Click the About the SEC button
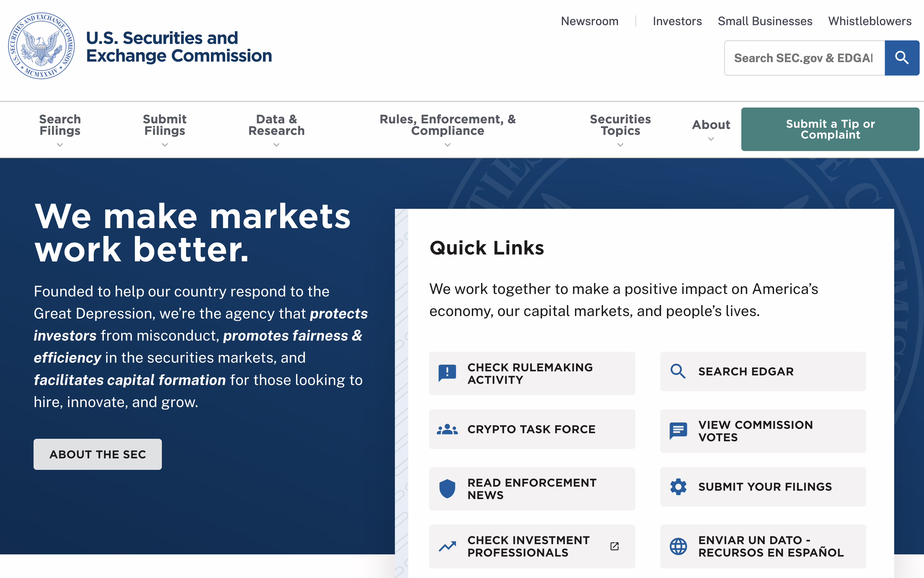 tap(98, 454)
